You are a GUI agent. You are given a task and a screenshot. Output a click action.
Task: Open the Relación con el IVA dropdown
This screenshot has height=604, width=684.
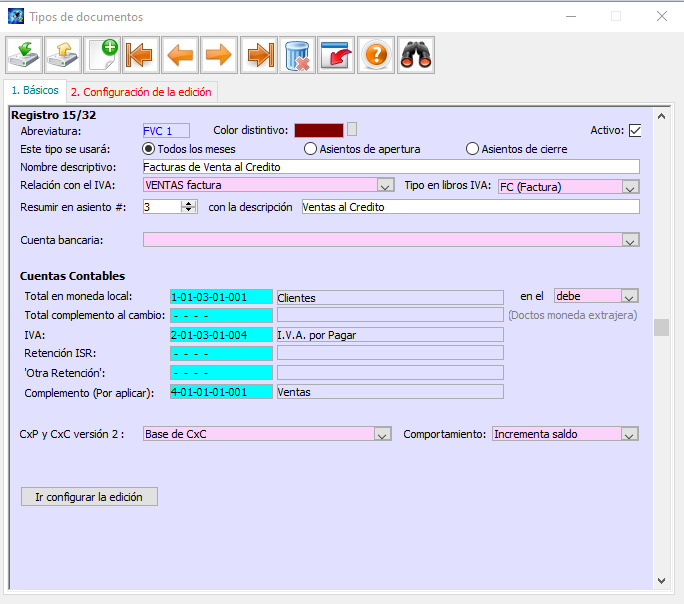point(385,185)
